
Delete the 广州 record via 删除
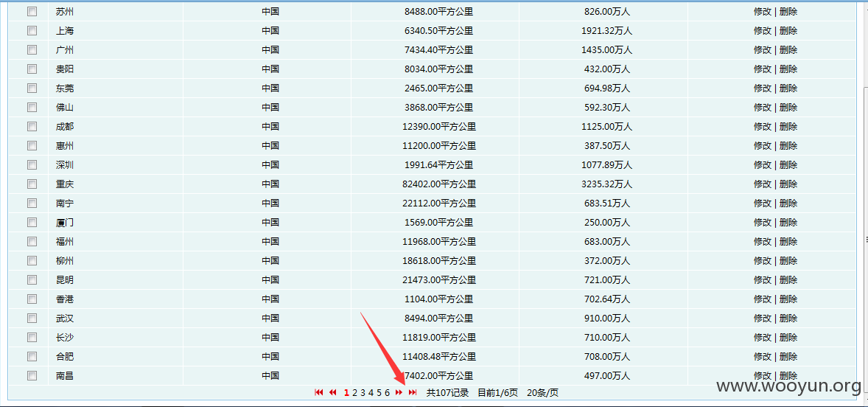[788, 50]
